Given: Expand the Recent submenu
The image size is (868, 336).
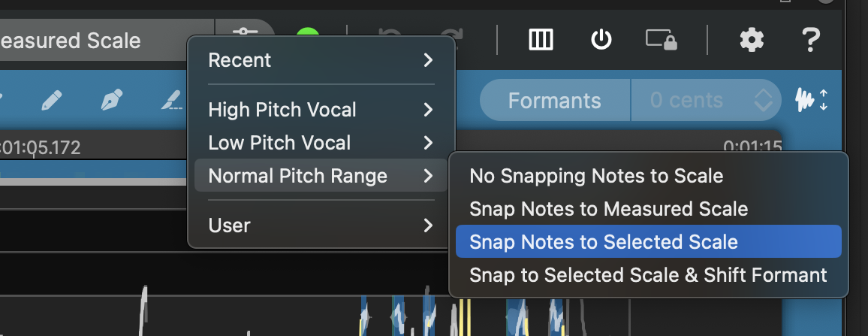Looking at the screenshot, I should coord(321,60).
